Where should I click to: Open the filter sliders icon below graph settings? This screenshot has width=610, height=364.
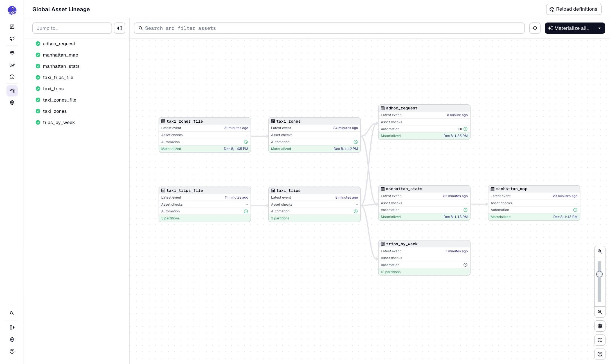click(600, 340)
